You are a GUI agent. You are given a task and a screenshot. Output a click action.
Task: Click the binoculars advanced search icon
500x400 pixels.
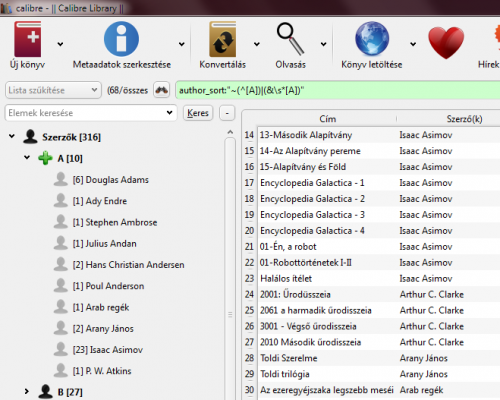pos(162,90)
